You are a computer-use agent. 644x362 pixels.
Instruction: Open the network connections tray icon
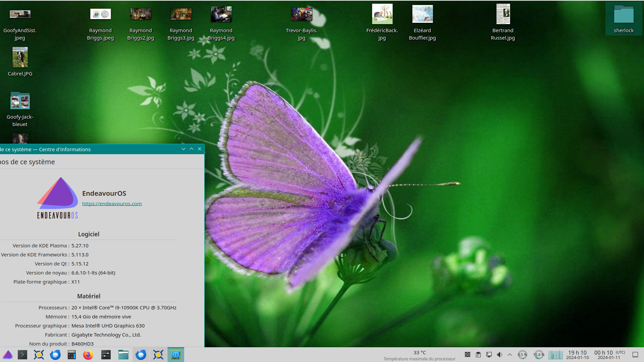point(489,355)
